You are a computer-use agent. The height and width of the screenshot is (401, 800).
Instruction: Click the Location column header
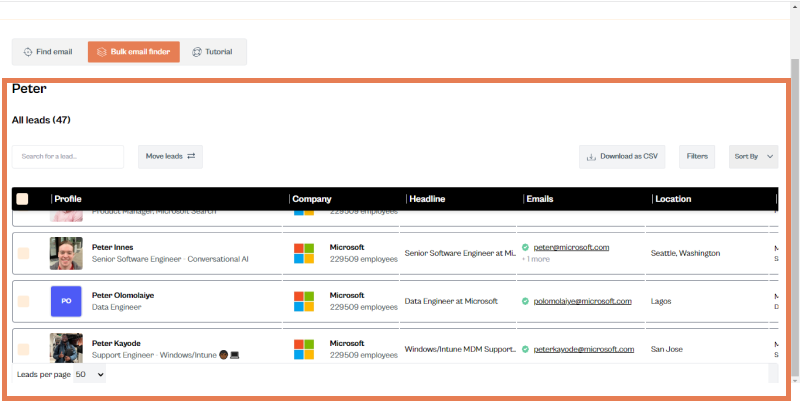(x=673, y=199)
